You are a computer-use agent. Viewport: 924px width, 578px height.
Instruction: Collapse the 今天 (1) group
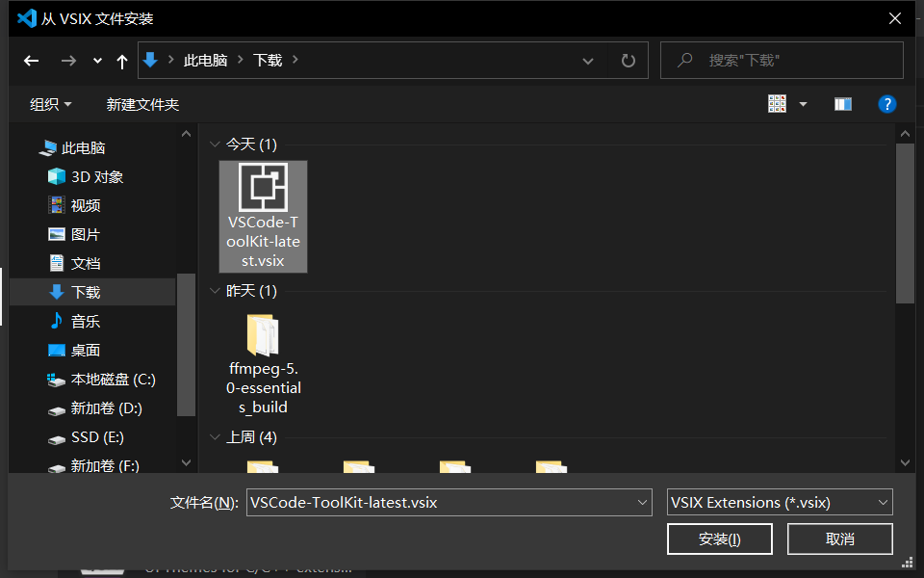[x=215, y=144]
